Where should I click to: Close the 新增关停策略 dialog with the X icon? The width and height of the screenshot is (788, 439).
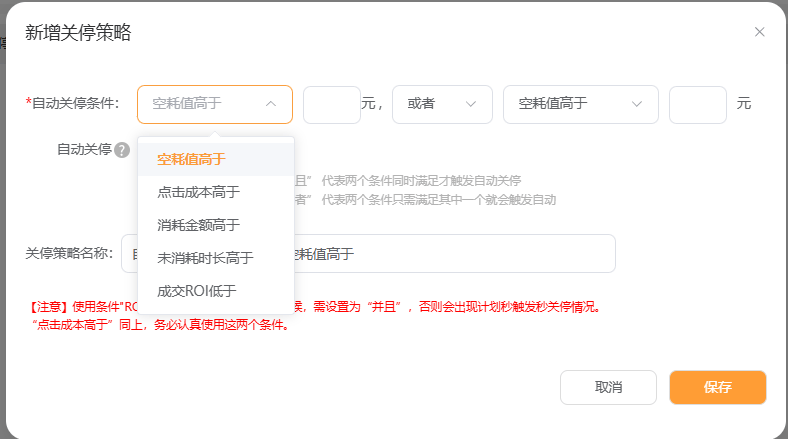pyautogui.click(x=759, y=32)
